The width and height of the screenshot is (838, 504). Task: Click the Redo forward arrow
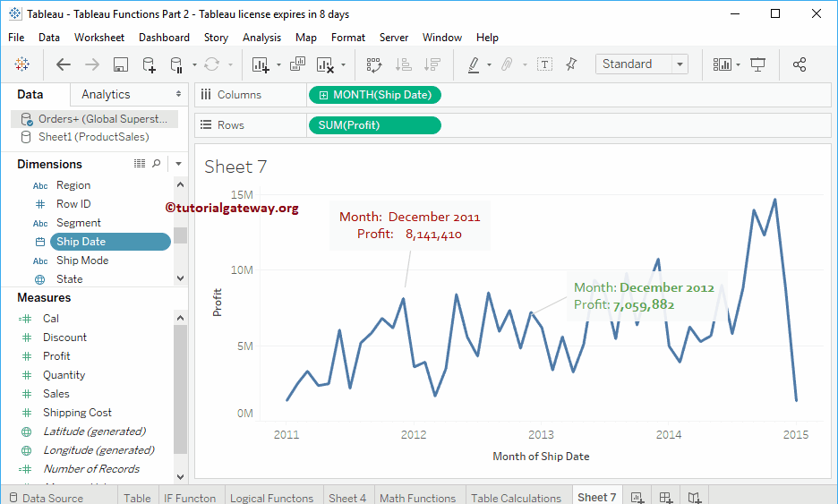coord(92,64)
